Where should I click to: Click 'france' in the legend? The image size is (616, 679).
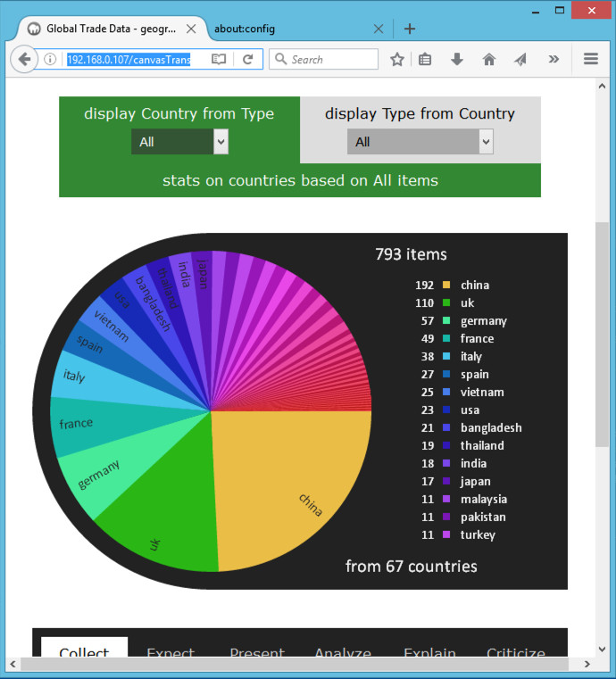click(x=477, y=339)
